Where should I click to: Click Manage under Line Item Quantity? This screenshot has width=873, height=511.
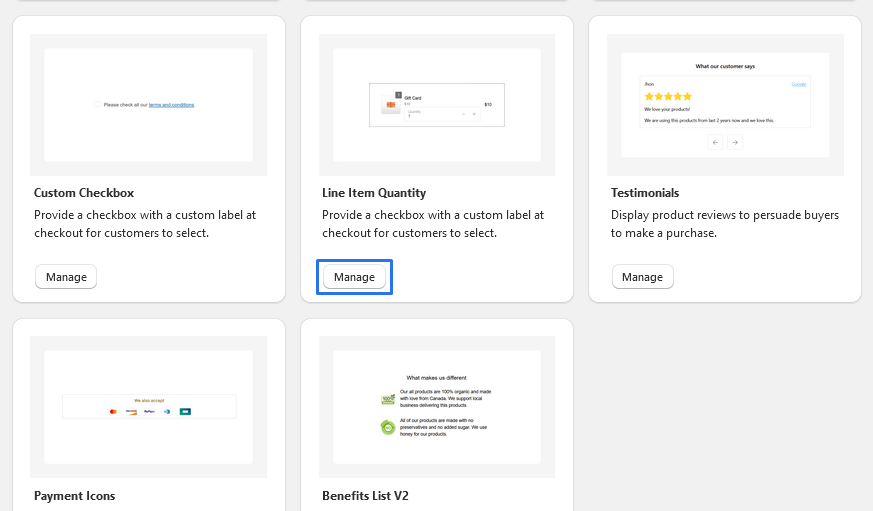[354, 277]
